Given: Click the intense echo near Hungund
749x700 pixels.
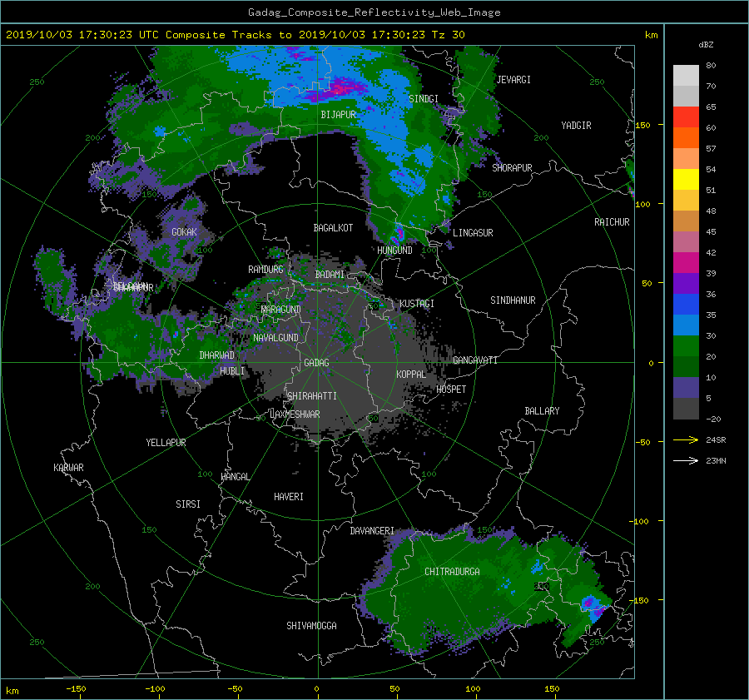Looking at the screenshot, I should [398, 234].
